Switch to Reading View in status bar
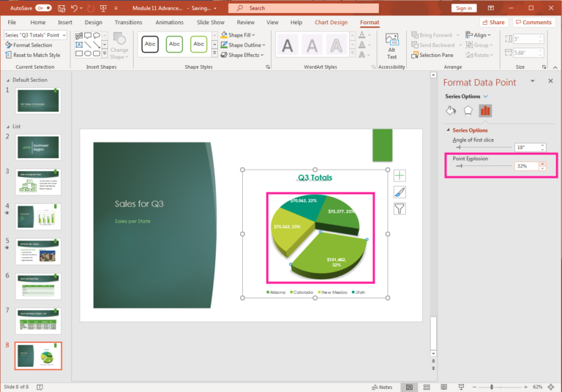This screenshot has height=392, width=562. pyautogui.click(x=443, y=386)
